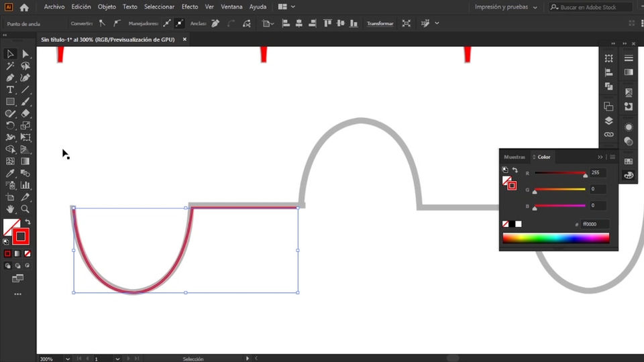Open the zoom level dropdown at 300%
This screenshot has height=362, width=644.
coord(67,359)
